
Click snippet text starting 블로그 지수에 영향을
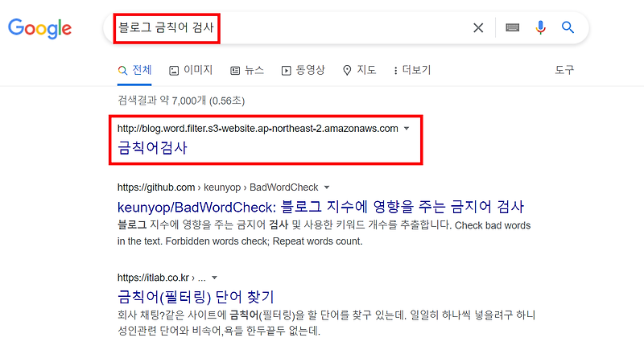tap(324, 233)
